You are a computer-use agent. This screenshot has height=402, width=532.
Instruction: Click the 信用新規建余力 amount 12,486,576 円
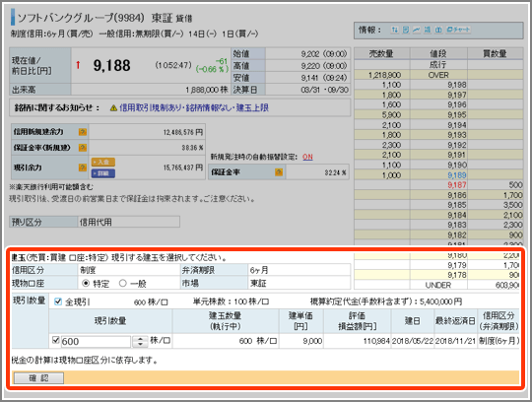[183, 132]
